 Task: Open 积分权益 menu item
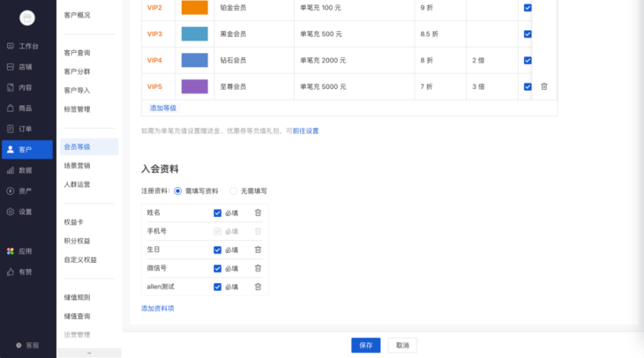(77, 241)
